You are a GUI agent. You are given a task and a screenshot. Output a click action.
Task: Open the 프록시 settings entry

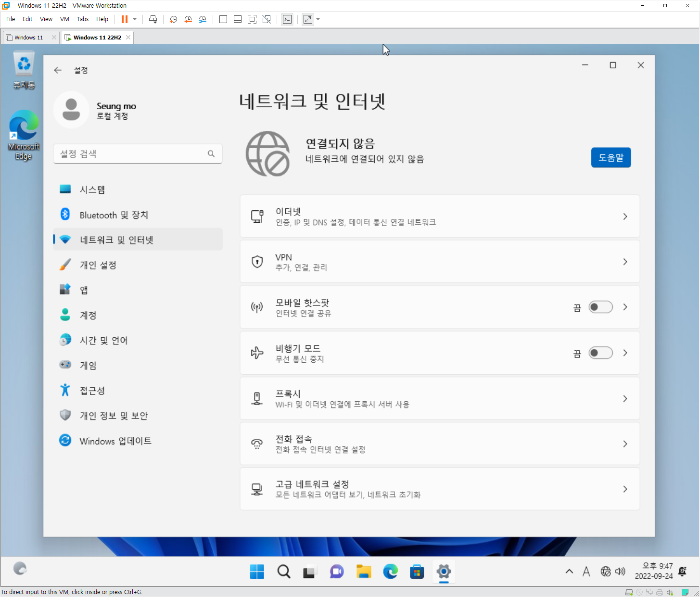tap(440, 398)
